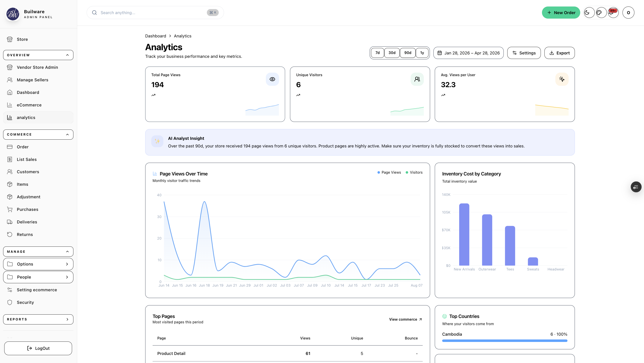Select analytics in the sidebar
644x363 pixels.
(38, 117)
